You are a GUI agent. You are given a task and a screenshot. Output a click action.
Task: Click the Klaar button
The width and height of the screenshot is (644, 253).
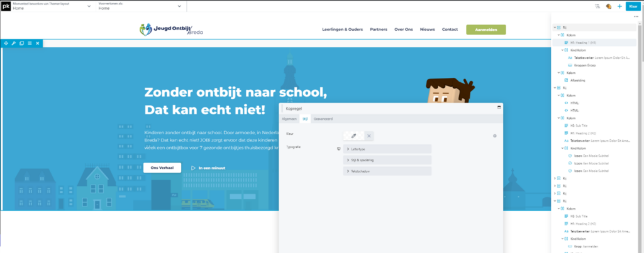pos(633,6)
